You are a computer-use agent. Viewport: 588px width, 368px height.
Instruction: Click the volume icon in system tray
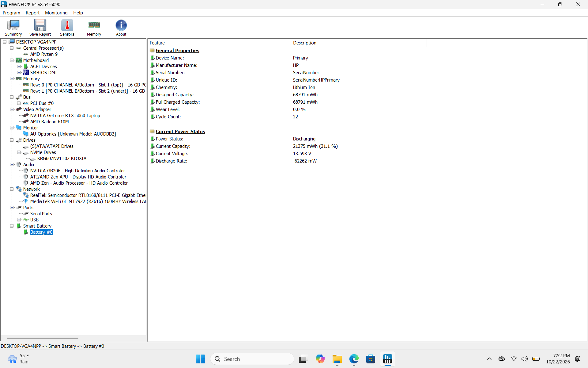[x=525, y=359]
